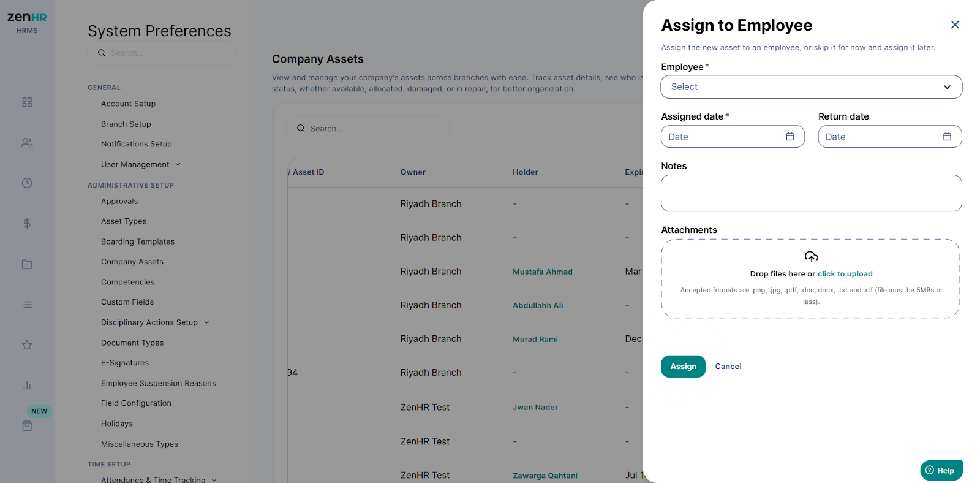Open the dollar payroll sidebar icon
The height and width of the screenshot is (483, 980).
[x=27, y=224]
